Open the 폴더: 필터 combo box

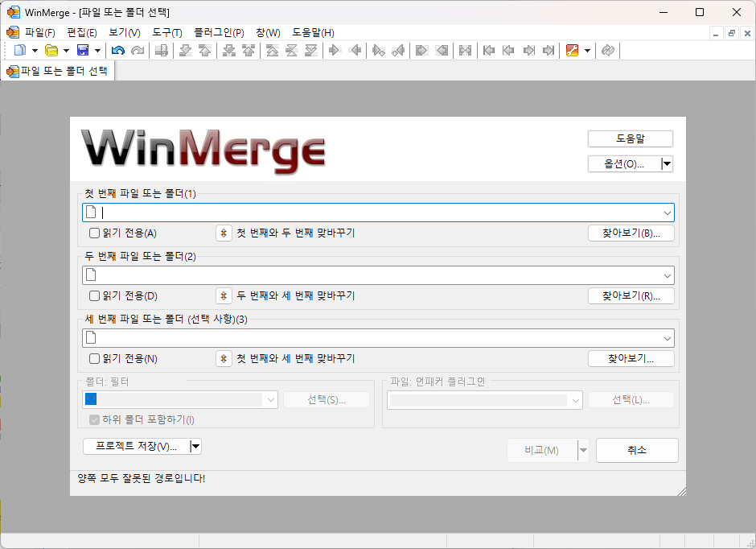pyautogui.click(x=180, y=399)
